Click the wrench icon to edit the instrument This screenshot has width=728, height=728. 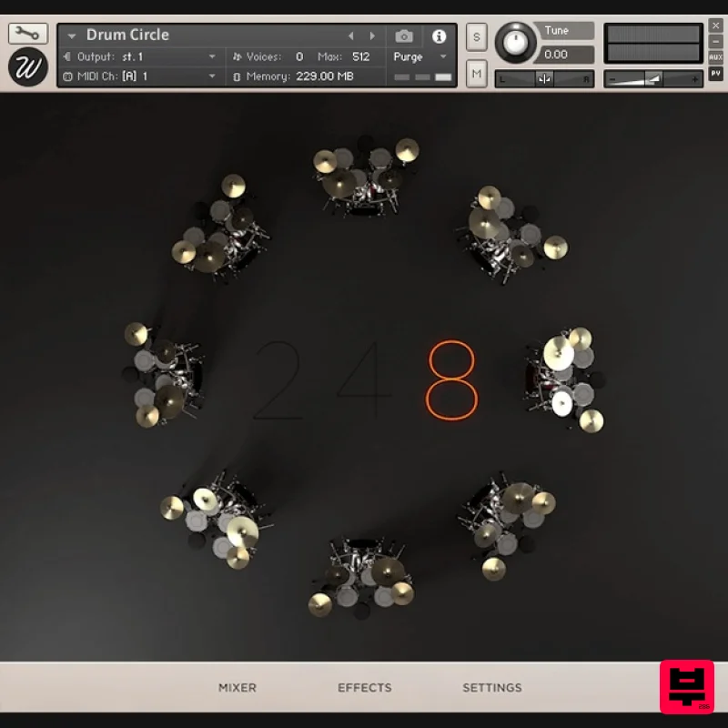(28, 33)
